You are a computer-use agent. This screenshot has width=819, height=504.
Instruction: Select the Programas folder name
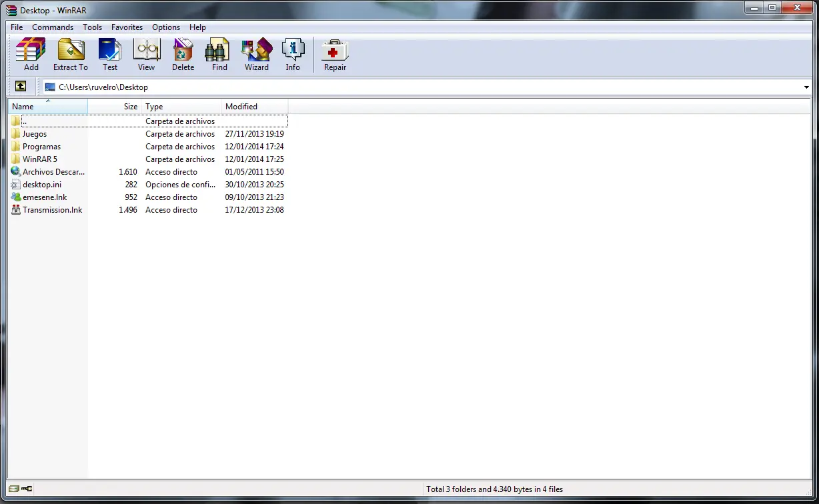tap(41, 147)
